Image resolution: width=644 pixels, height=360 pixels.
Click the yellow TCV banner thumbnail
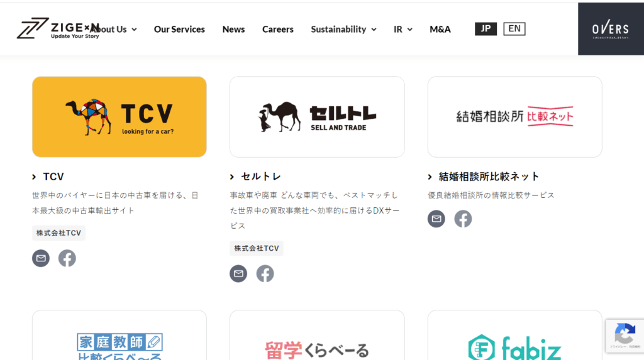119,117
